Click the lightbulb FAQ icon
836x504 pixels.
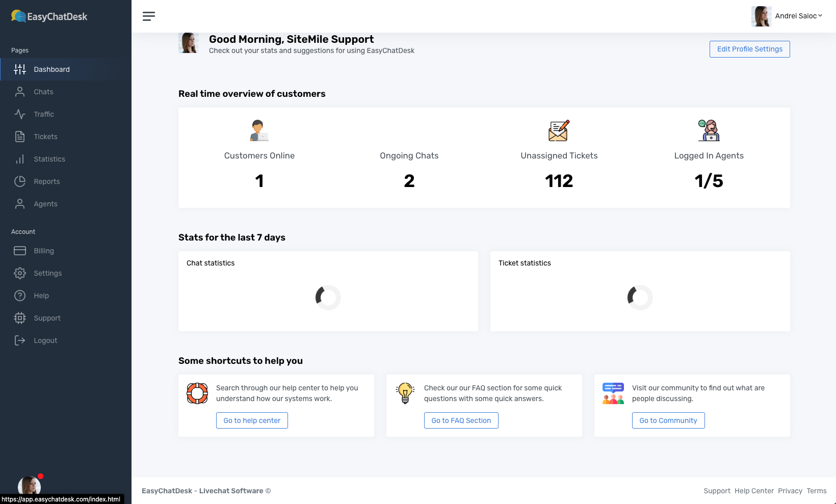405,393
